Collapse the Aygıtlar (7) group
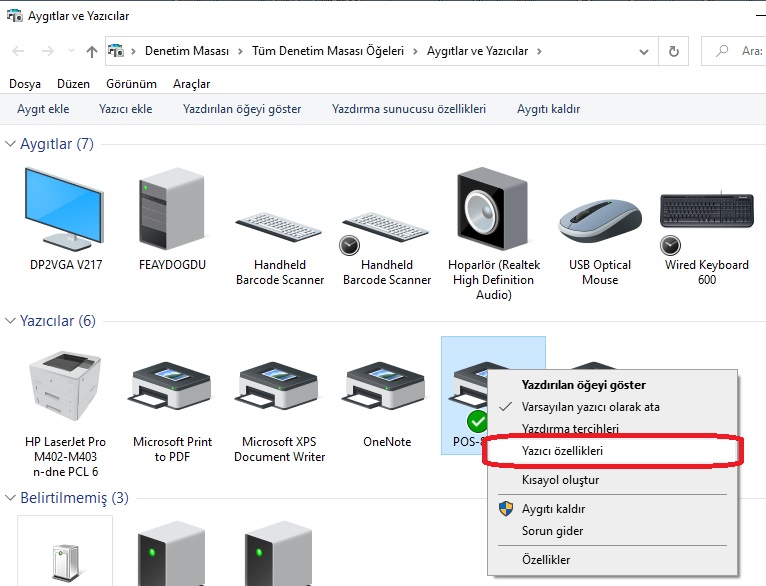 tap(11, 144)
